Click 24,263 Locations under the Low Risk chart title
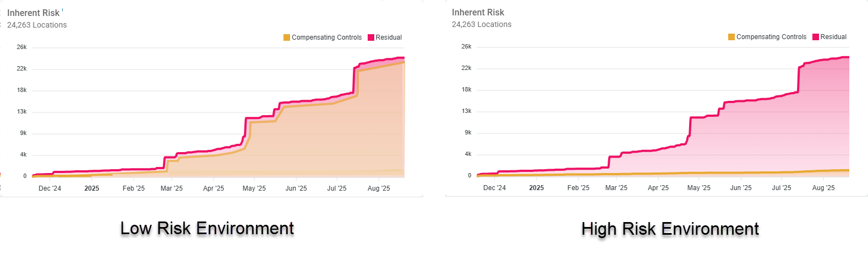Viewport: 868px width, 270px height. tap(37, 25)
